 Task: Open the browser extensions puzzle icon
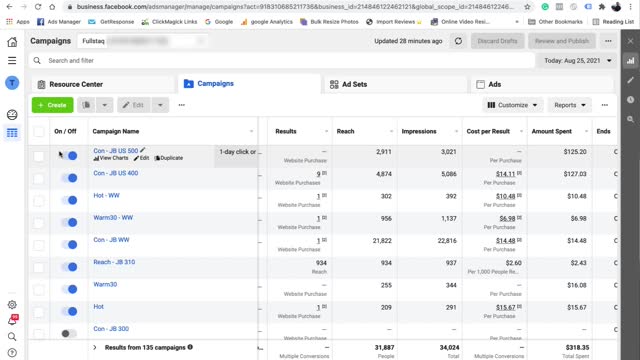point(602,7)
